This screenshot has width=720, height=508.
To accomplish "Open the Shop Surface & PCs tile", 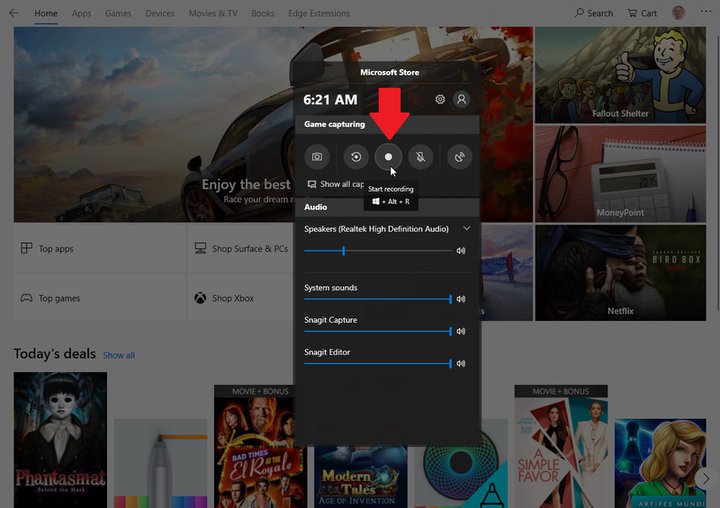I will pyautogui.click(x=240, y=248).
